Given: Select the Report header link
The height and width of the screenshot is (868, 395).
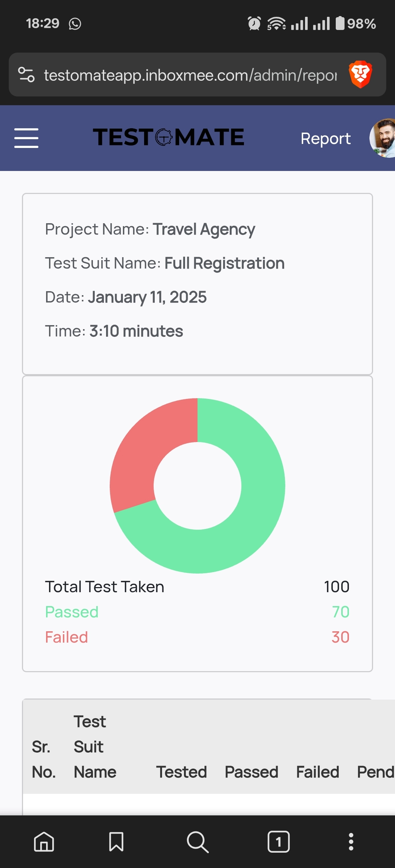Looking at the screenshot, I should (326, 138).
